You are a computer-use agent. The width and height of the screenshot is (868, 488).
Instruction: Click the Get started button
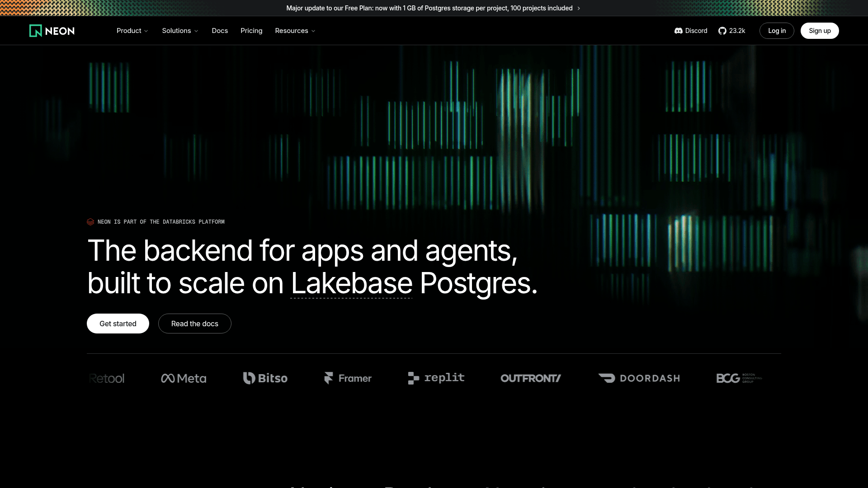pos(118,324)
